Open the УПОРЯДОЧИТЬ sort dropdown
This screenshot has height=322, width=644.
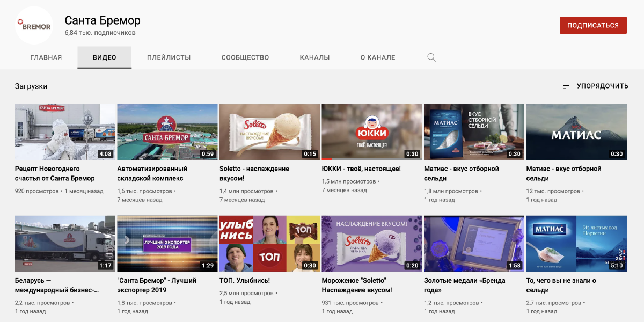pos(595,86)
